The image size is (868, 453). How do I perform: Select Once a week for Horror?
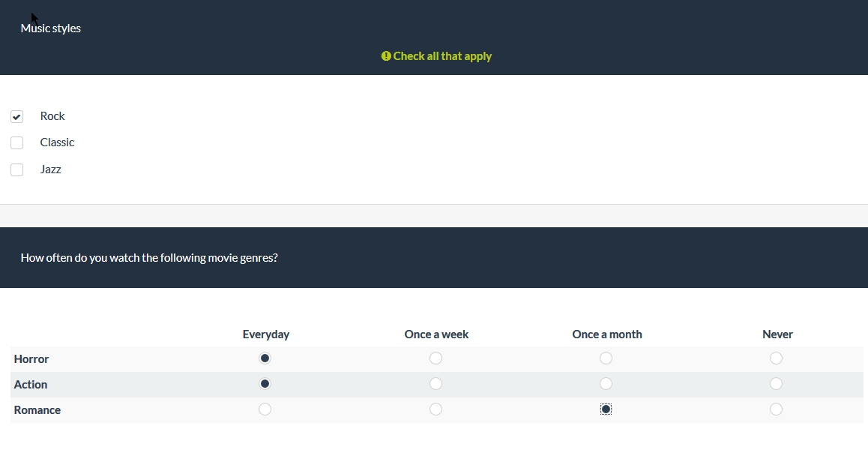(435, 358)
